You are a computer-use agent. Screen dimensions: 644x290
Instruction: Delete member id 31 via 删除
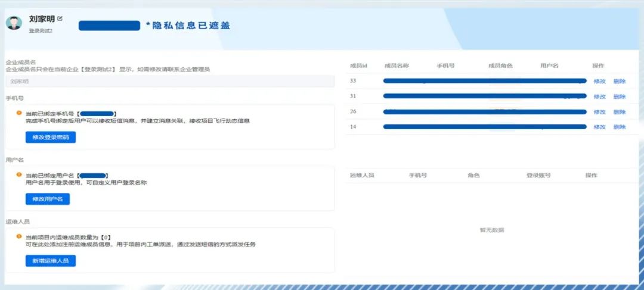tap(619, 96)
